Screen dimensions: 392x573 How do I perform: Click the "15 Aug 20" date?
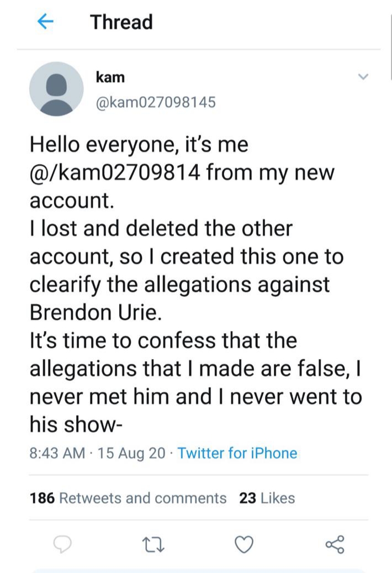(131, 454)
